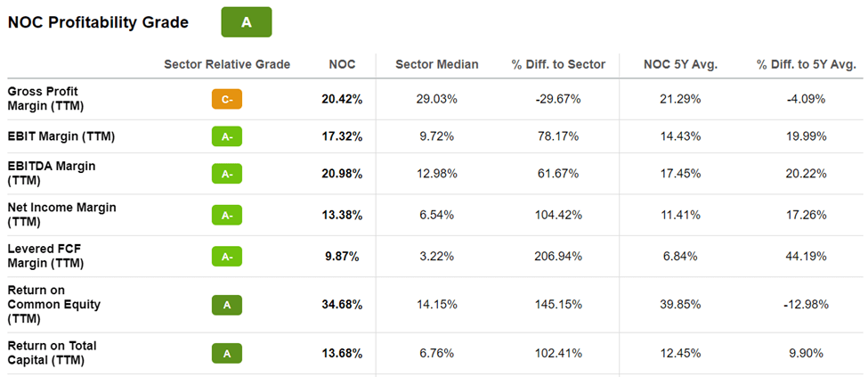
Task: Click the Return on Common Equity A badge
Action: point(227,305)
